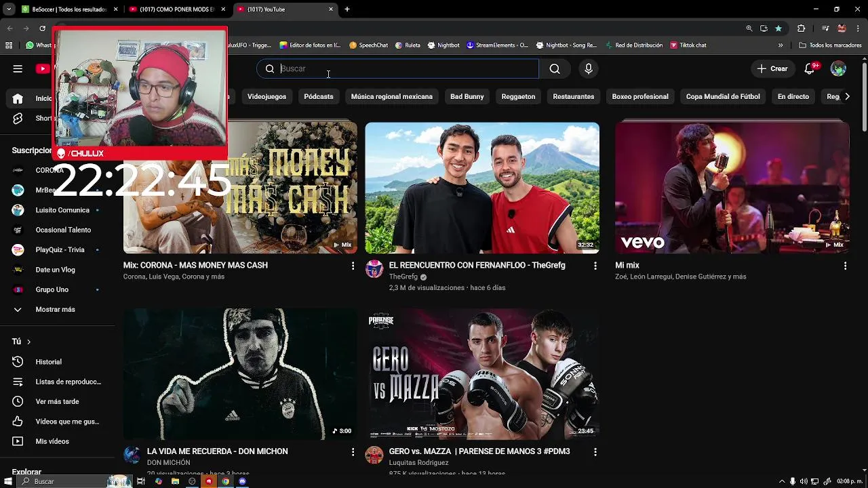Select the Pódcasts filter chip
This screenshot has height=488, width=868.
pos(319,97)
